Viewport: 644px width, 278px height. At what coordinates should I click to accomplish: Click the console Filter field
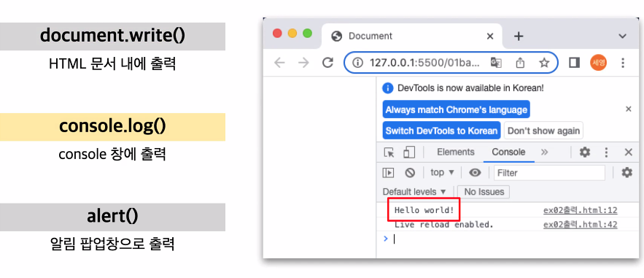[x=549, y=173]
